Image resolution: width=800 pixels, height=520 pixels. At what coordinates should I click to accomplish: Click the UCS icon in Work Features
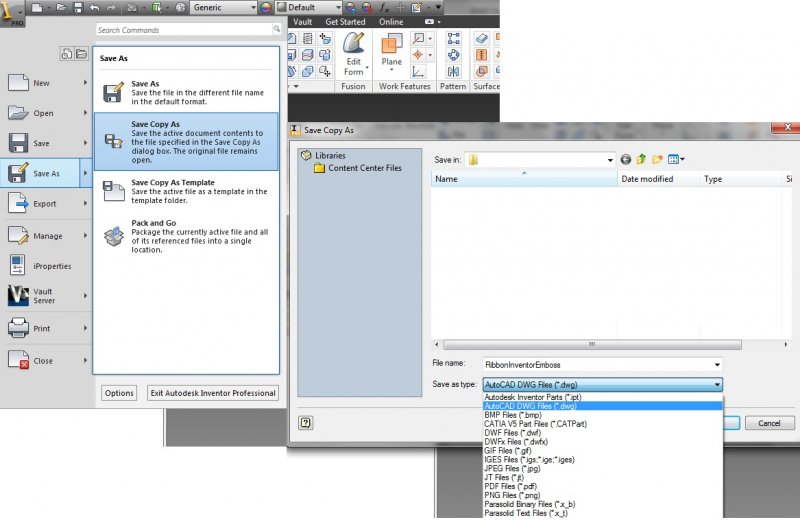click(418, 71)
